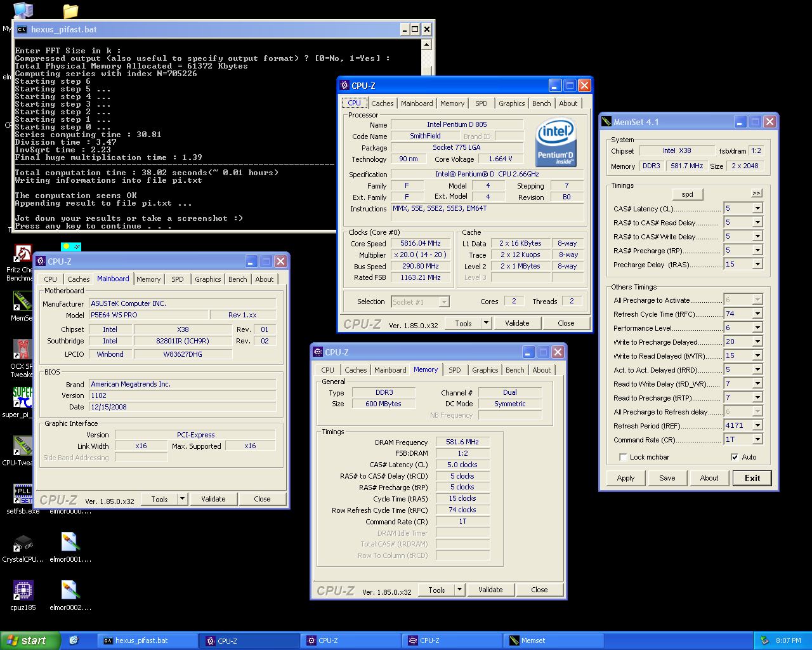The height and width of the screenshot is (650, 812).
Task: Click the DRAM Frequency 581.6 MHz value
Action: coord(462,442)
